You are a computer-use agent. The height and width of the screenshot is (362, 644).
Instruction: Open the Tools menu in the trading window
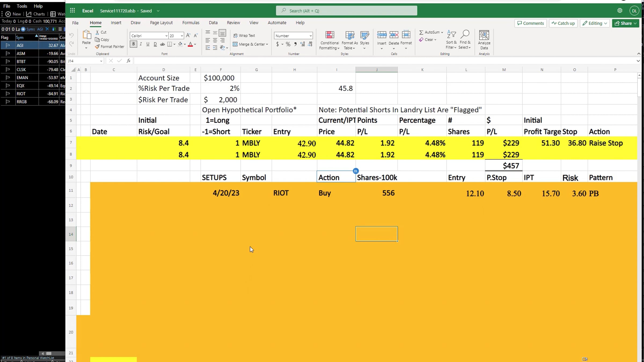pyautogui.click(x=22, y=6)
